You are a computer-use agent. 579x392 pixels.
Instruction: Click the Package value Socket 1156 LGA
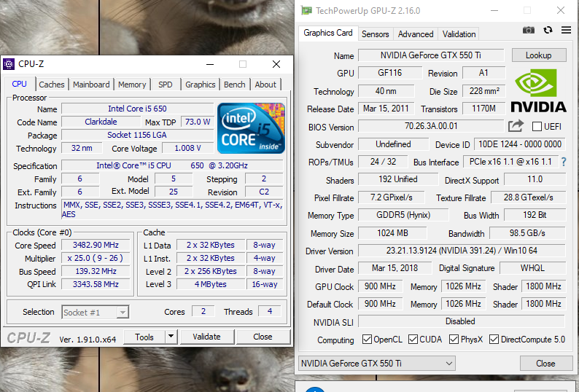point(137,135)
